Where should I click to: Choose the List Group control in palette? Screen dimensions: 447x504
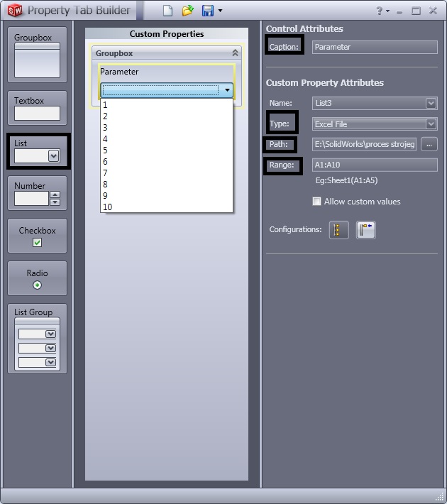[38, 339]
